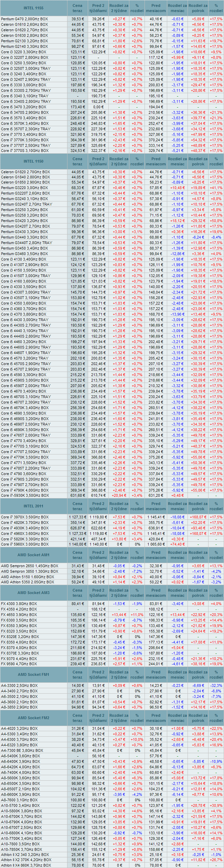This screenshot has height=868, width=224.
Task: Click the value +20,94 €
Action: click(119, 495)
